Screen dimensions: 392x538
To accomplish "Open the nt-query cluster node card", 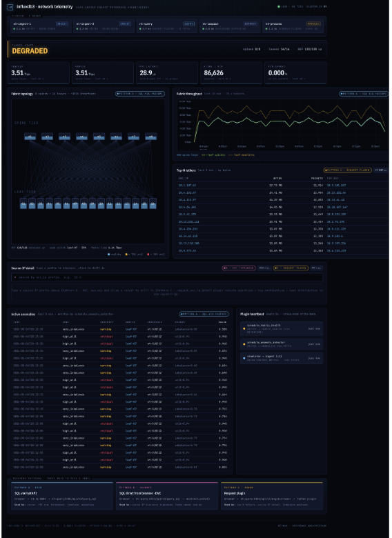I will click(166, 26).
